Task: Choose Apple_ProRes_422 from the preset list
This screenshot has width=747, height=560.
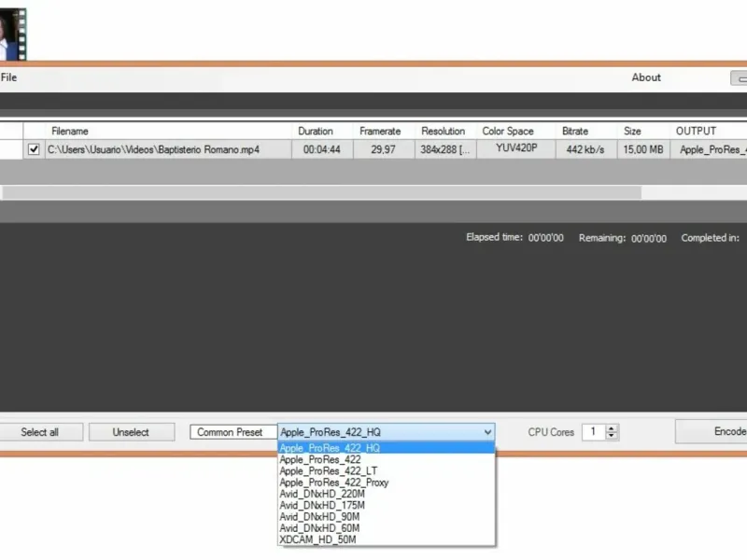Action: click(386, 459)
